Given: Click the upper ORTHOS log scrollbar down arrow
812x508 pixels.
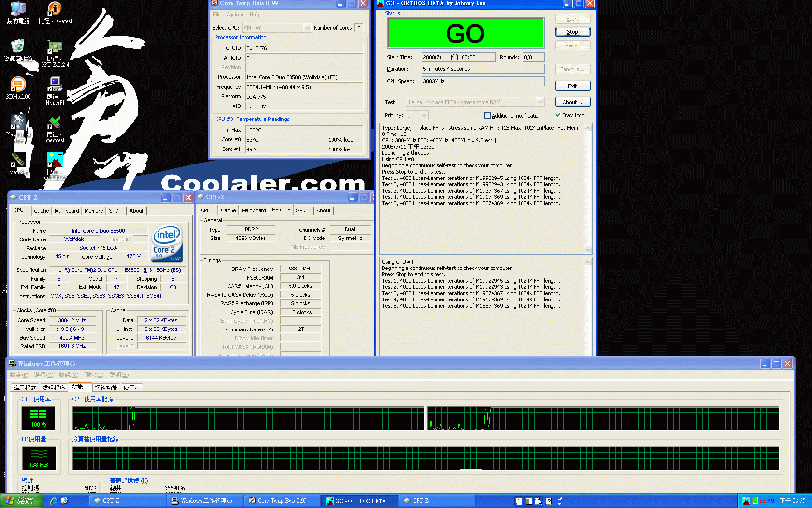Looking at the screenshot, I should 588,250.
